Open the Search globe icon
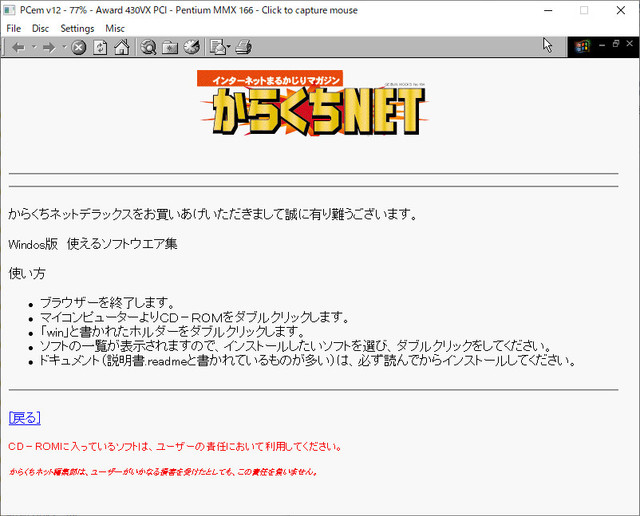 pyautogui.click(x=149, y=47)
